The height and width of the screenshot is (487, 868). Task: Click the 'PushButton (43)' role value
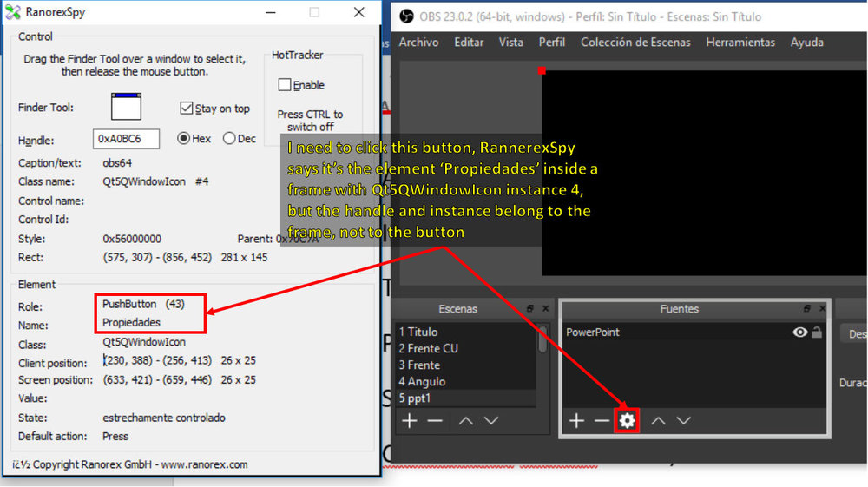tap(143, 304)
